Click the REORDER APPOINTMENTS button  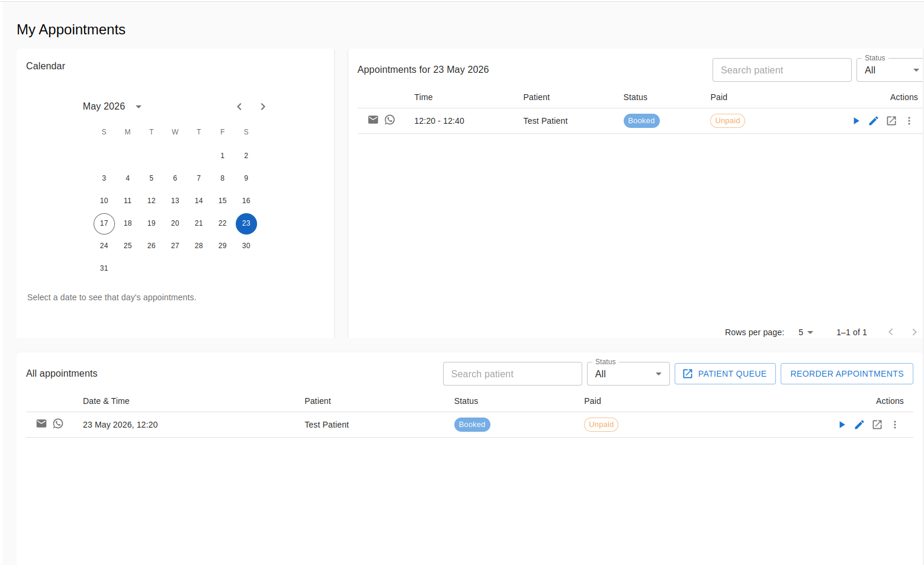(x=847, y=374)
